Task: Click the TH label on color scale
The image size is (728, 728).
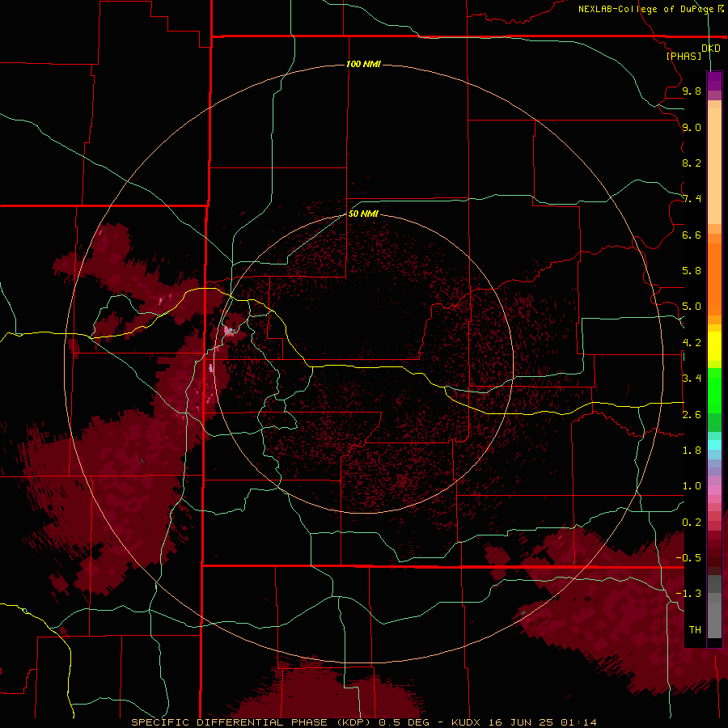Action: [x=695, y=630]
